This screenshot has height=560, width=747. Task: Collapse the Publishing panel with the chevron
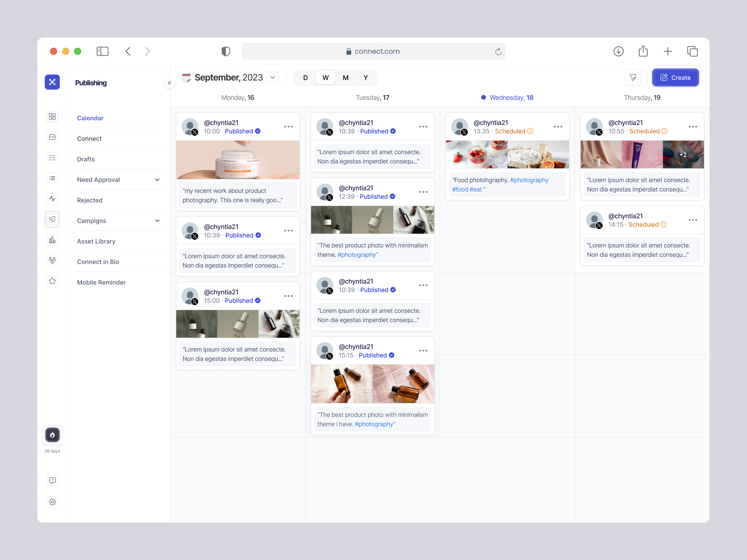[x=169, y=83]
